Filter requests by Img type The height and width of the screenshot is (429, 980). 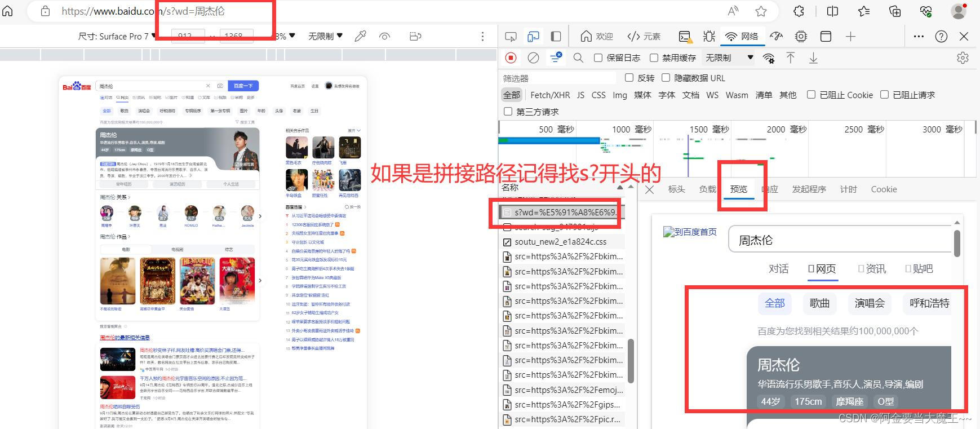coord(620,95)
